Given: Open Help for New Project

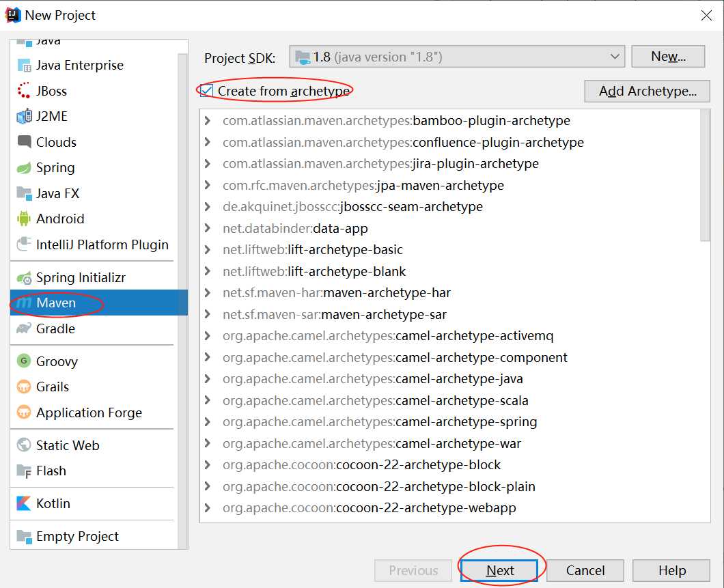Looking at the screenshot, I should point(671,570).
